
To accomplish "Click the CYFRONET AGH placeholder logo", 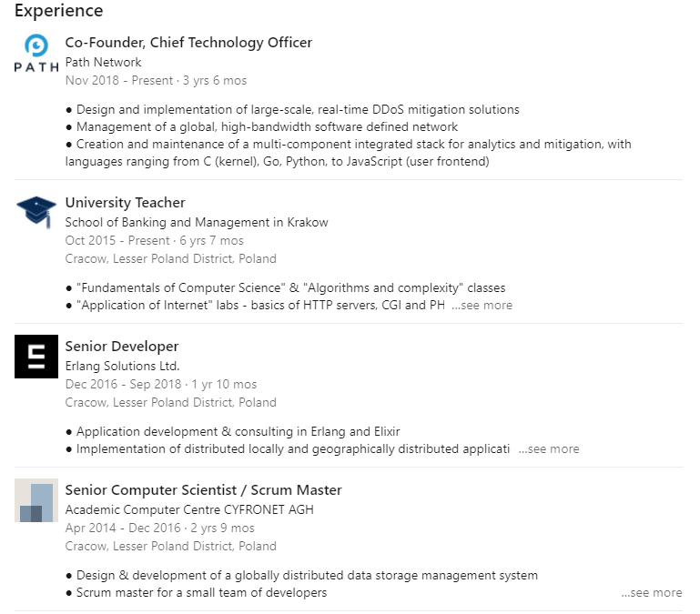I will [x=36, y=500].
